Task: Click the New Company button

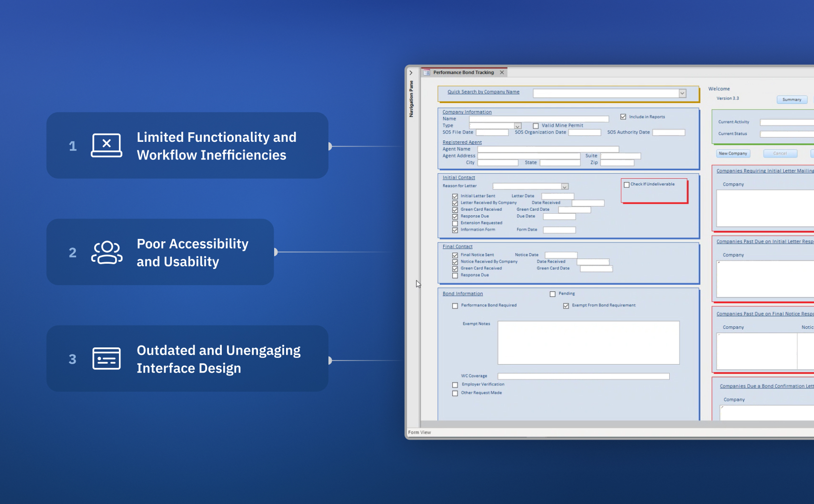Action: [733, 154]
